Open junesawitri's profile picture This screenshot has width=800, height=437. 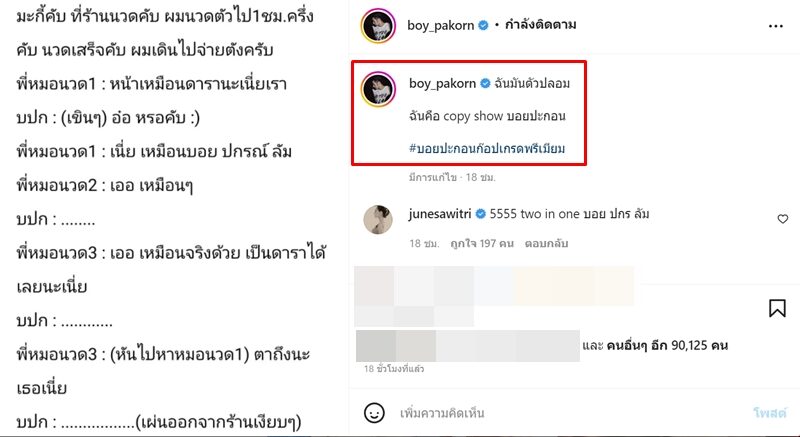(x=378, y=220)
